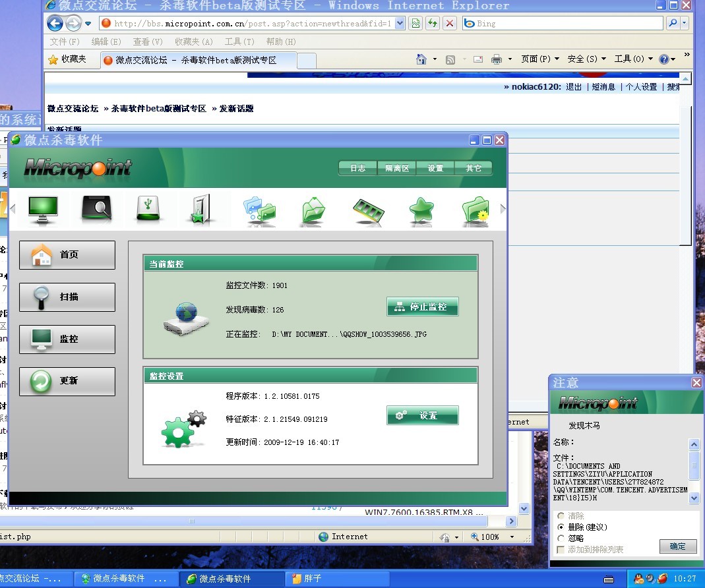Open the 扫描 scan section
The height and width of the screenshot is (588, 705).
pyautogui.click(x=67, y=297)
